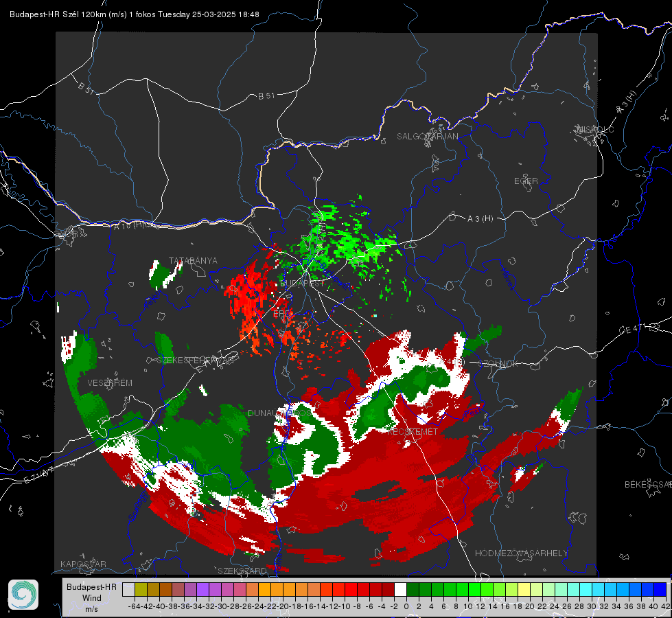Image resolution: width=672 pixels, height=618 pixels.
Task: Click the Budapest-HR legend title
Action: pos(91,586)
